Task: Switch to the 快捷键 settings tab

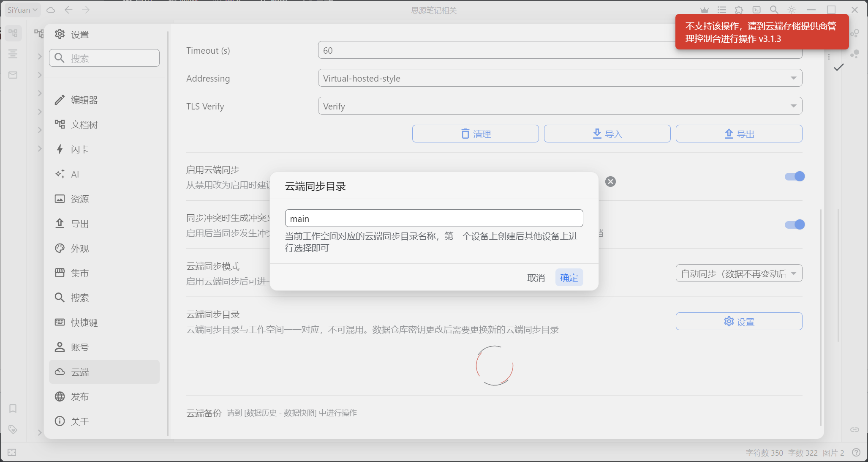Action: (x=84, y=323)
